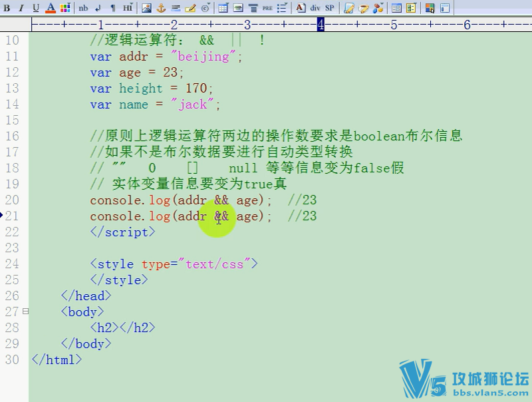Click the logical operators comment on line 10
This screenshot has width=532, height=402.
pos(178,40)
